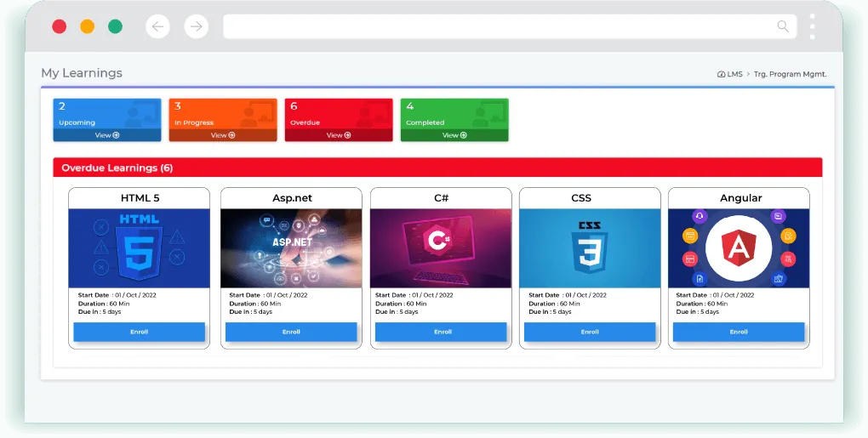
Task: Open the CSS 3 course thumbnail
Action: (590, 248)
